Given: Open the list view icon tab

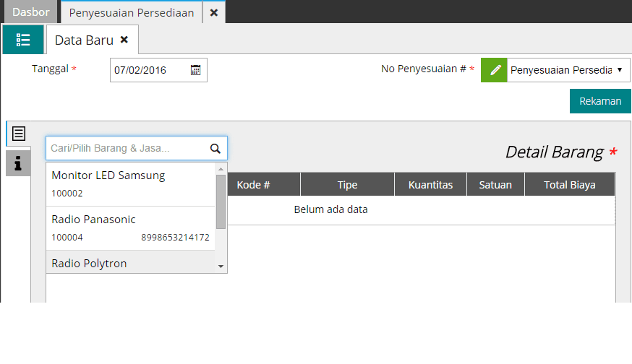Looking at the screenshot, I should tap(23, 40).
